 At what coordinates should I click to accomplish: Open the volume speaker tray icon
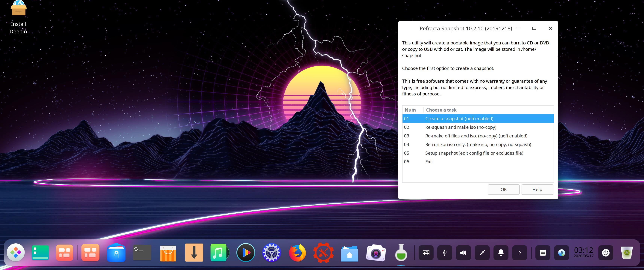464,253
